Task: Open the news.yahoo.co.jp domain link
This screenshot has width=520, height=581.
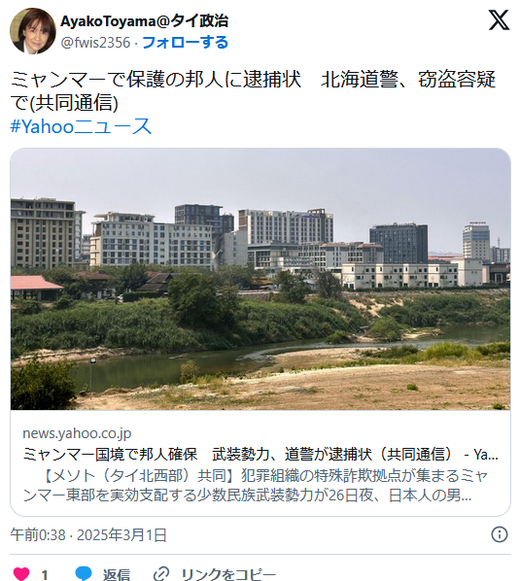Action: (x=77, y=433)
